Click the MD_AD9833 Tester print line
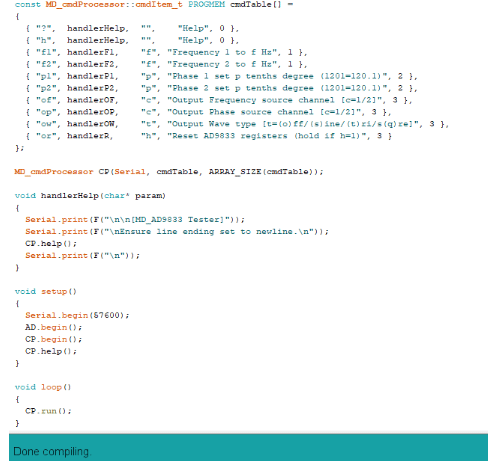488x461 pixels. click(135, 220)
